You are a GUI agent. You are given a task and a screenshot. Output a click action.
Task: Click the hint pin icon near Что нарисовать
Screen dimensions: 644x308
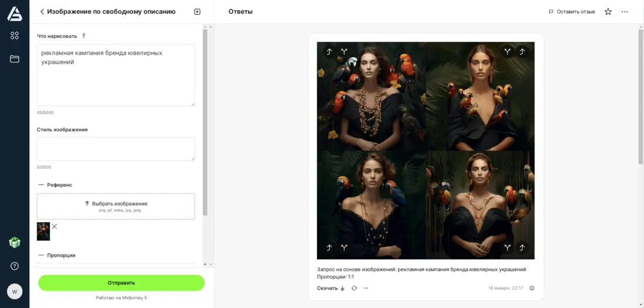pos(84,36)
